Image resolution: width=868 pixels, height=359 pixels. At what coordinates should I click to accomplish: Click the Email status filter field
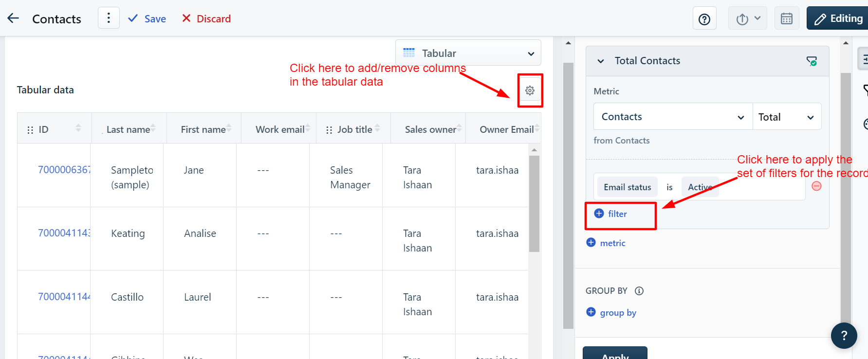(x=628, y=187)
